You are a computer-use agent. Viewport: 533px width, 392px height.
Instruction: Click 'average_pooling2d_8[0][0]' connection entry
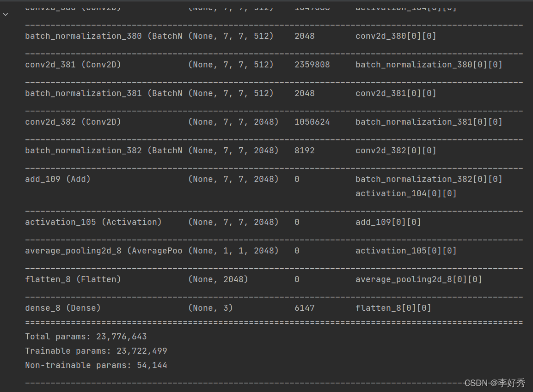click(419, 279)
